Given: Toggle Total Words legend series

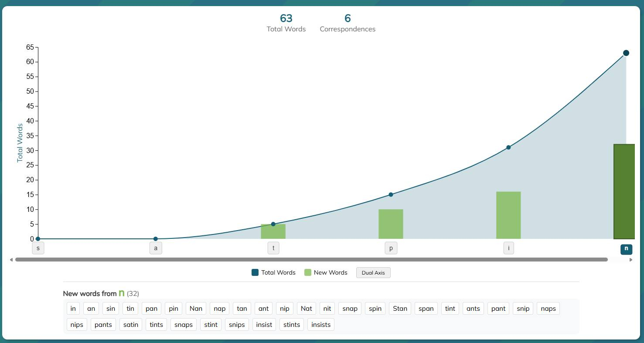Looking at the screenshot, I should pos(273,273).
